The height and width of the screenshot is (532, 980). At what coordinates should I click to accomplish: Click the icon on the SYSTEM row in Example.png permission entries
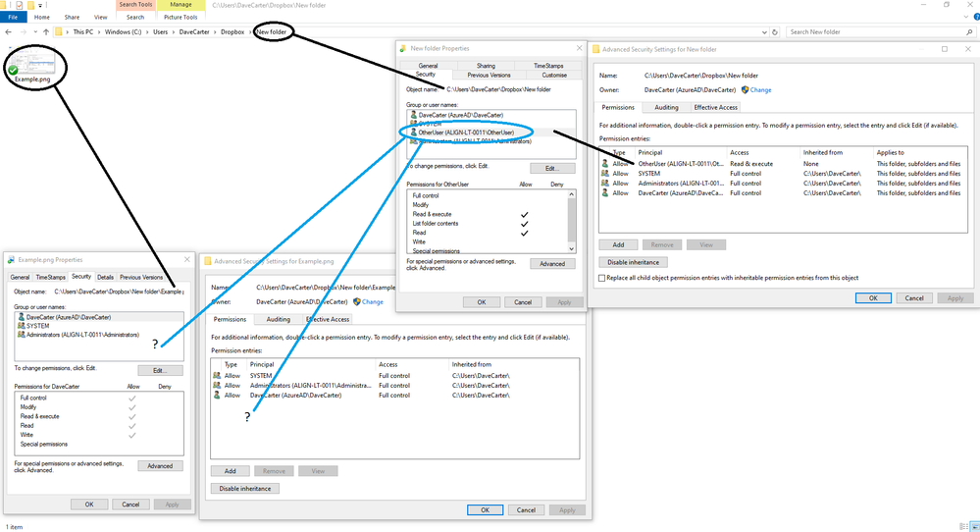[217, 376]
